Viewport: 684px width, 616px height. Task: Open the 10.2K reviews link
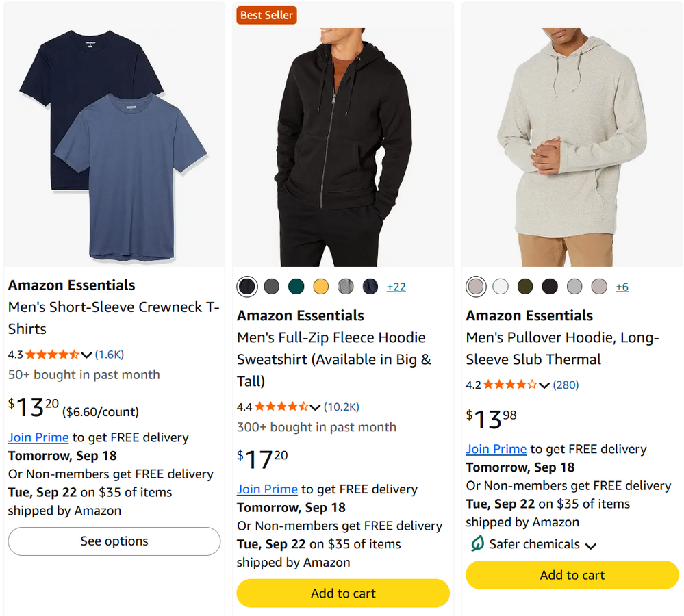click(342, 407)
